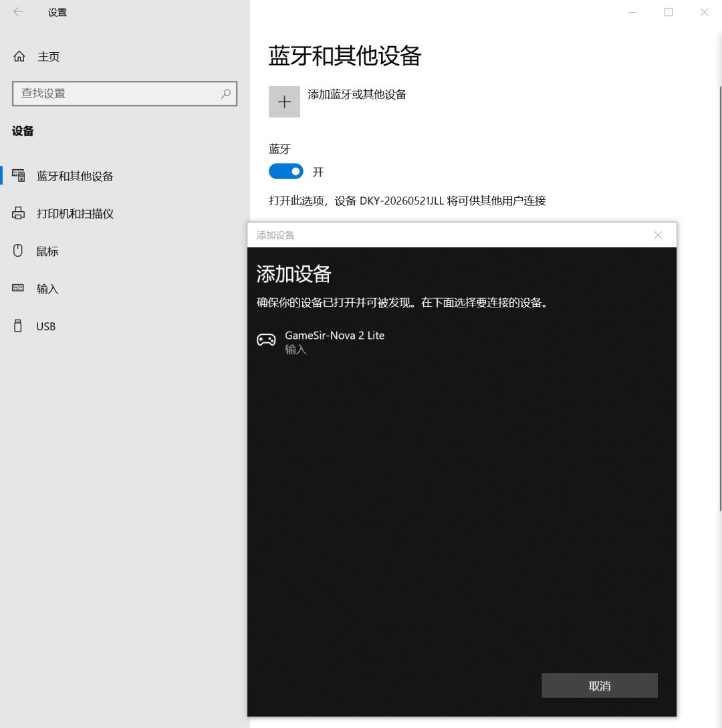Viewport: 722px width, 728px height.
Task: Click the Bluetooth devices sidebar icon
Action: pos(19,176)
